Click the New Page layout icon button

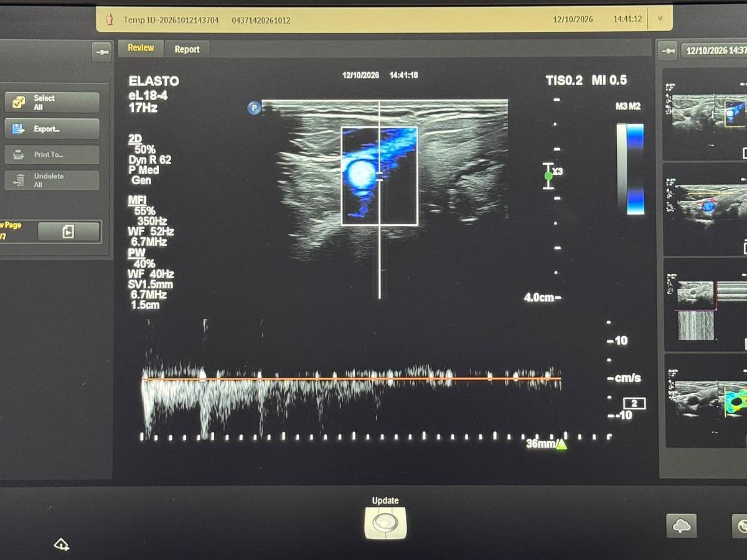pyautogui.click(x=68, y=231)
